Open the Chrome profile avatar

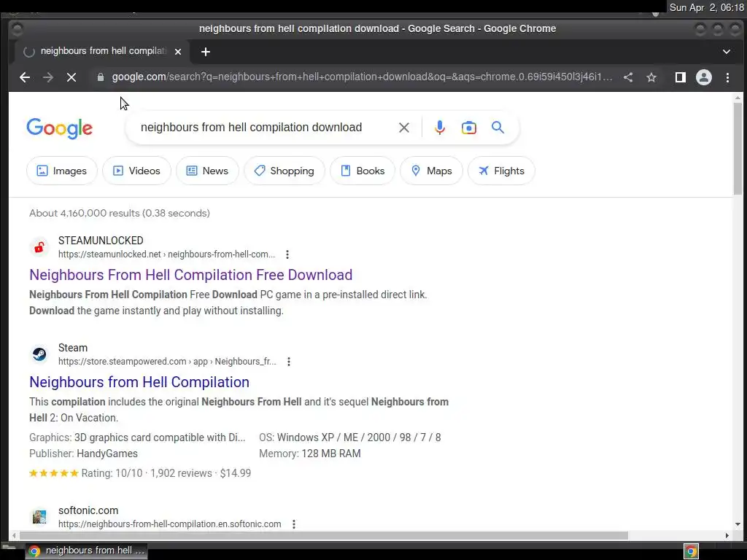click(704, 77)
